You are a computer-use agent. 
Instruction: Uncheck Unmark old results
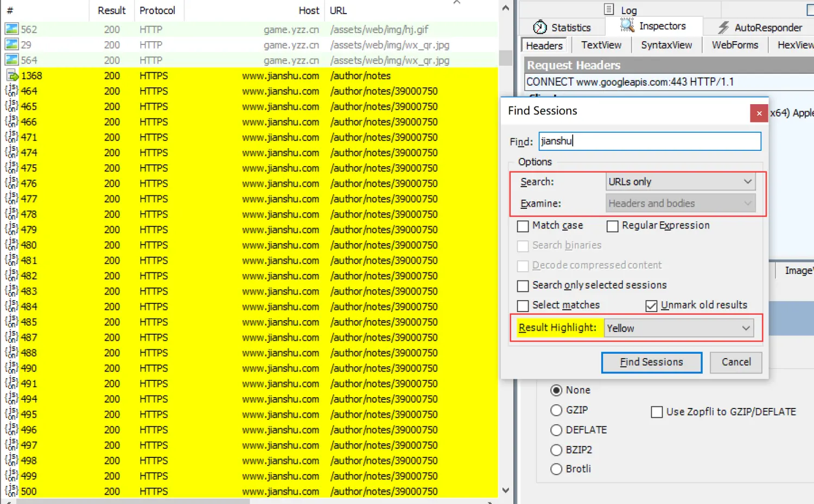click(652, 305)
